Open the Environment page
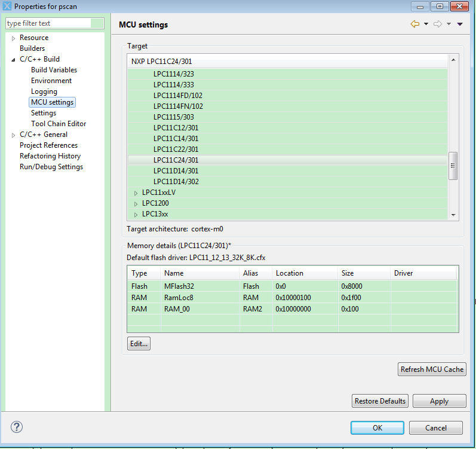 click(51, 81)
